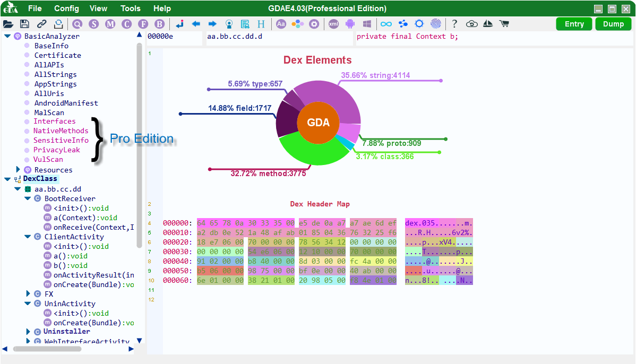The image size is (636, 364).
Task: Click the cloud sync toolbar icon
Action: point(472,24)
